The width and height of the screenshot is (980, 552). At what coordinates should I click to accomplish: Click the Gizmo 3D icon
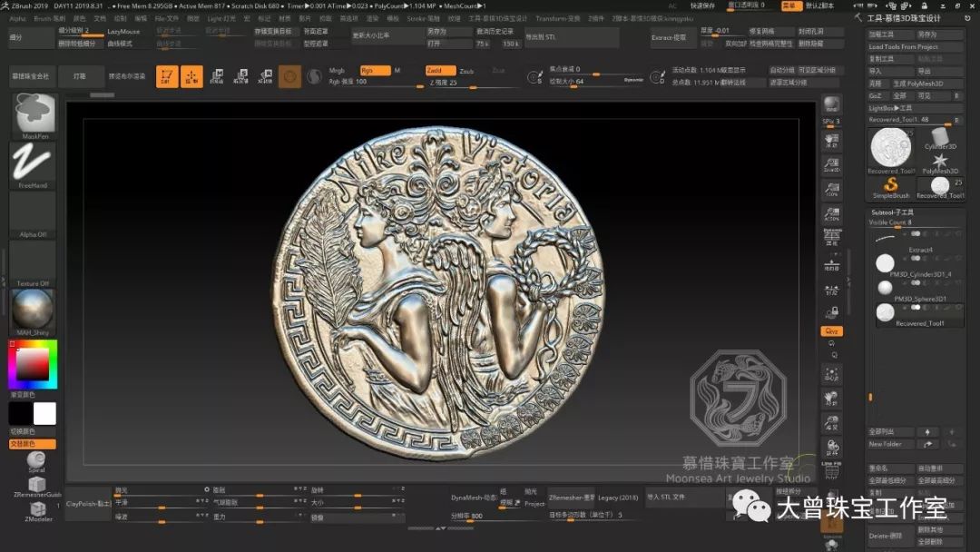(x=289, y=76)
